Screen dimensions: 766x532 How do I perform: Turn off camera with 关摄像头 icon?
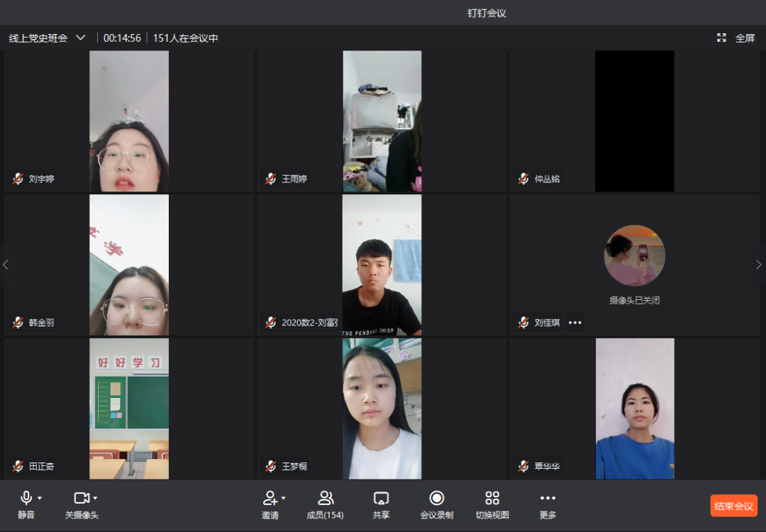tap(82, 498)
